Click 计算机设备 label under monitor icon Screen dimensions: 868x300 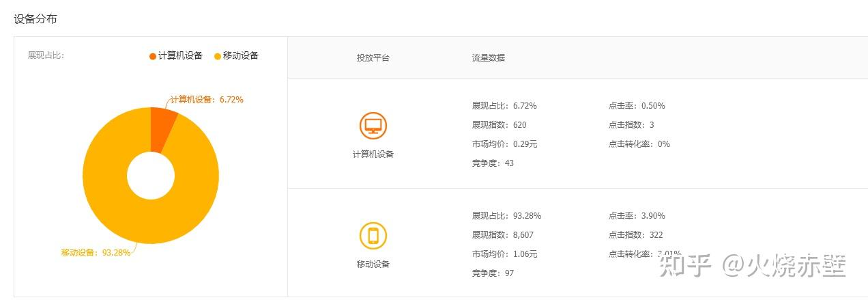[x=373, y=154]
